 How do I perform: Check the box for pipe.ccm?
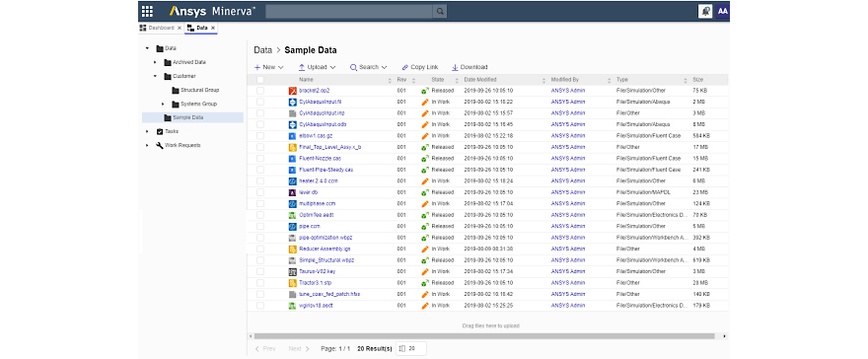260,226
